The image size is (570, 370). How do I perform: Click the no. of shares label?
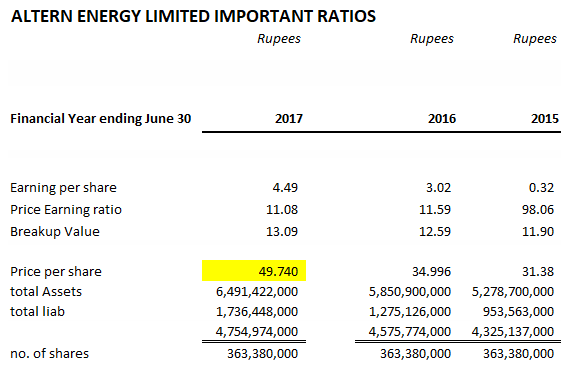coord(49,353)
